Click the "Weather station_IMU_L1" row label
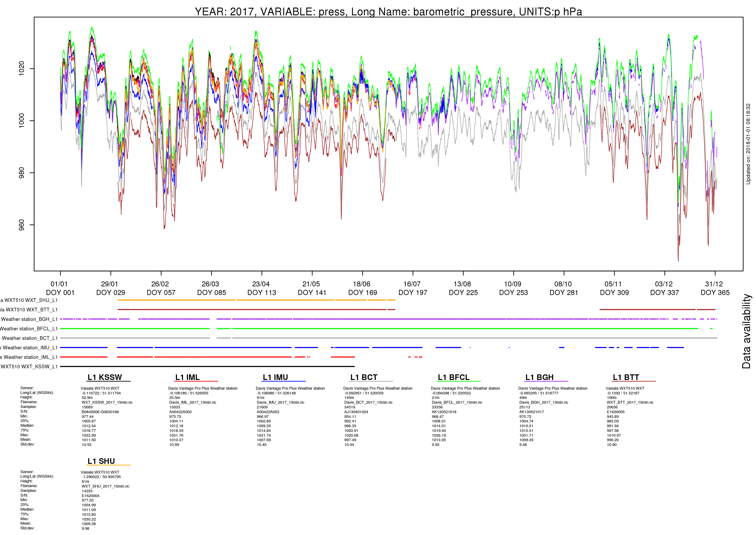The image size is (756, 535). click(29, 348)
